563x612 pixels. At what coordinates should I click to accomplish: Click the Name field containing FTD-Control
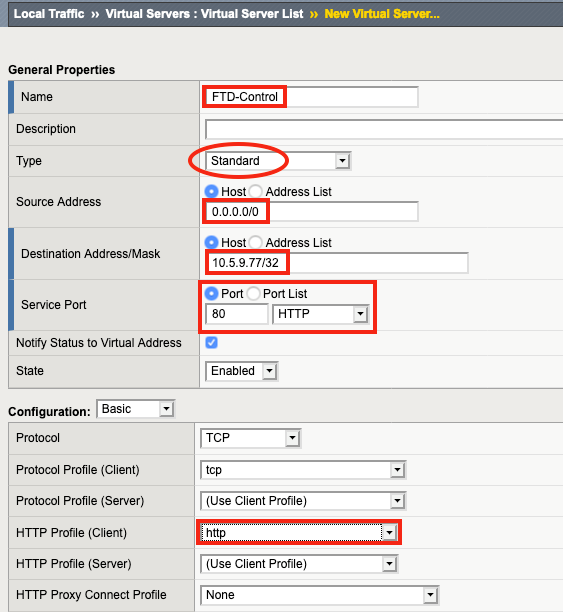click(x=312, y=97)
